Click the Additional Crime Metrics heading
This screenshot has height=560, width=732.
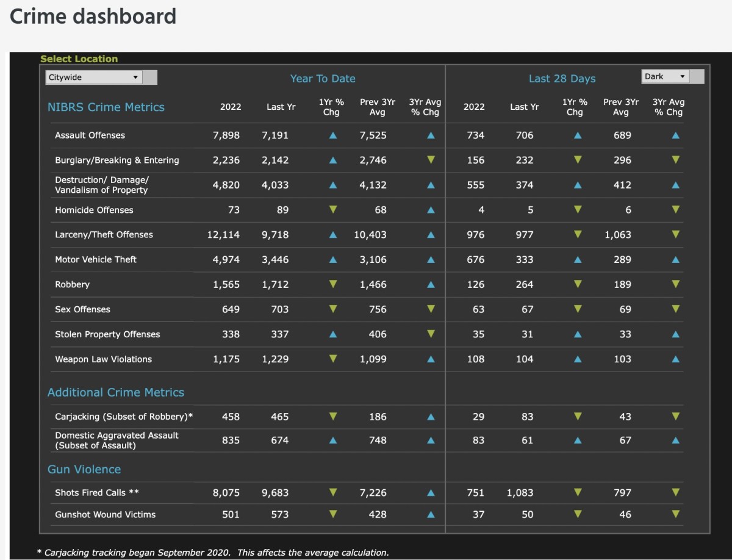(116, 392)
